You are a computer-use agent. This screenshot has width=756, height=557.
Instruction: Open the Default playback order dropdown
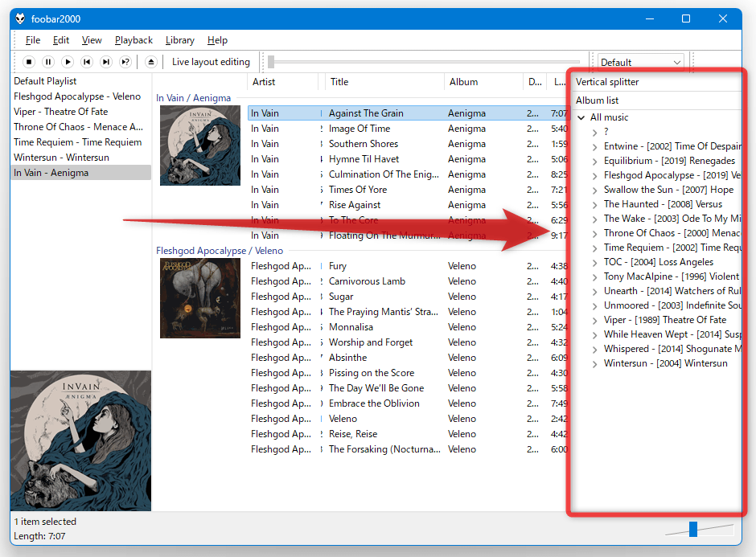pyautogui.click(x=640, y=62)
